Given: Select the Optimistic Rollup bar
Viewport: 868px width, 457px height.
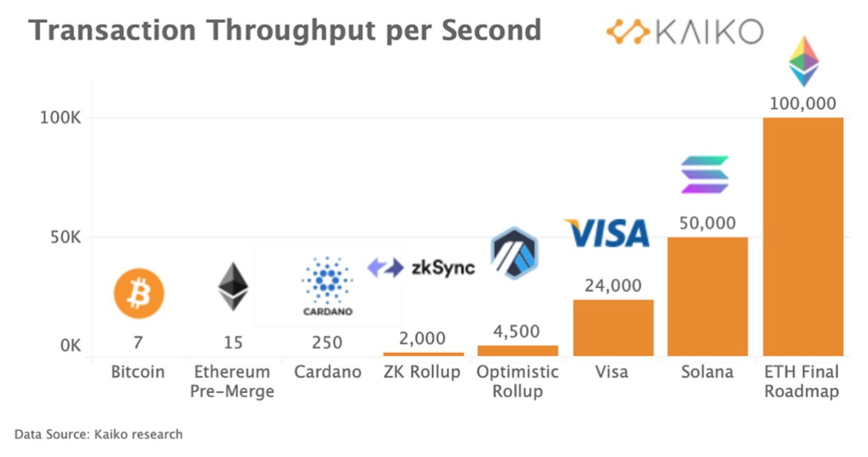Looking at the screenshot, I should click(518, 350).
